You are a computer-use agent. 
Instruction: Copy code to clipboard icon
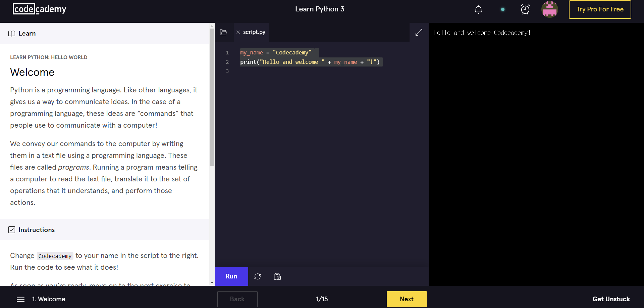[x=277, y=276]
